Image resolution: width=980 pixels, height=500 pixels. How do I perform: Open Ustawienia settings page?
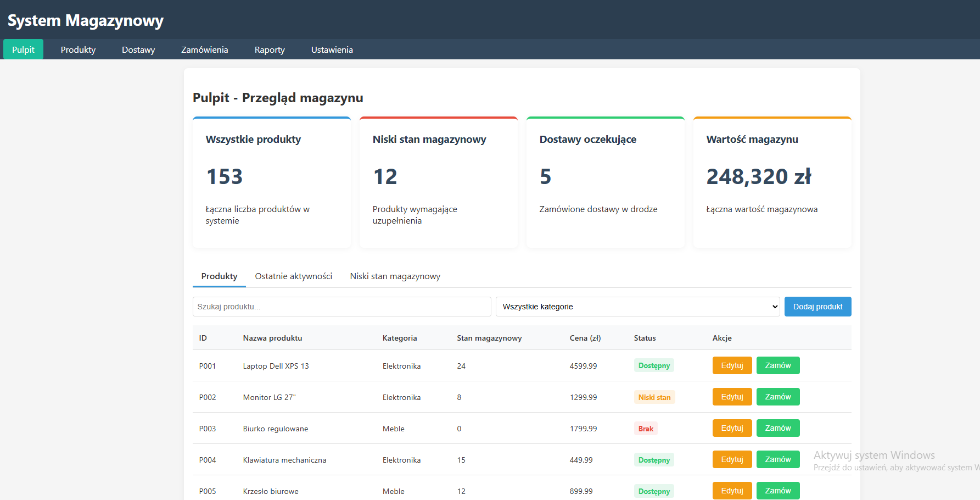332,49
